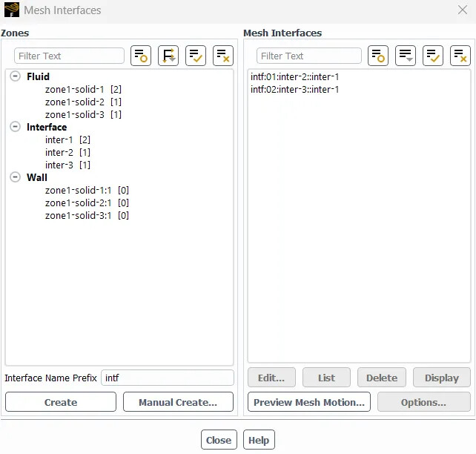This screenshot has width=476, height=454.
Task: Collapse the Interface zone group
Action: pyautogui.click(x=15, y=127)
